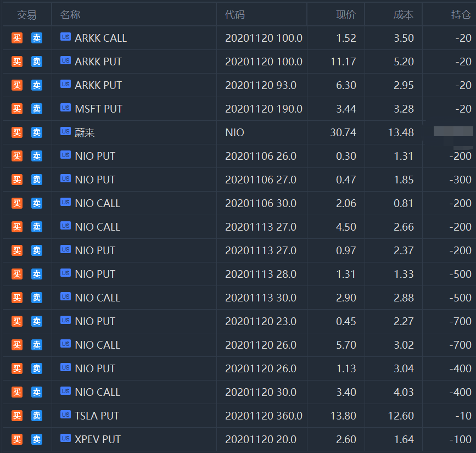476x453 pixels.
Task: Sell NIO PUT 20201106 26.0
Action: click(x=37, y=156)
